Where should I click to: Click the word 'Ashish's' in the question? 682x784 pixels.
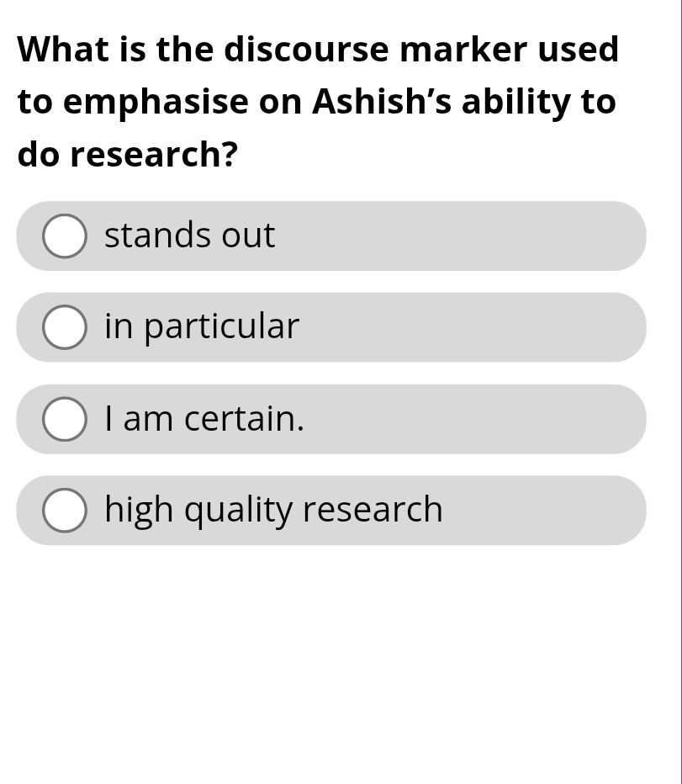[x=382, y=102]
